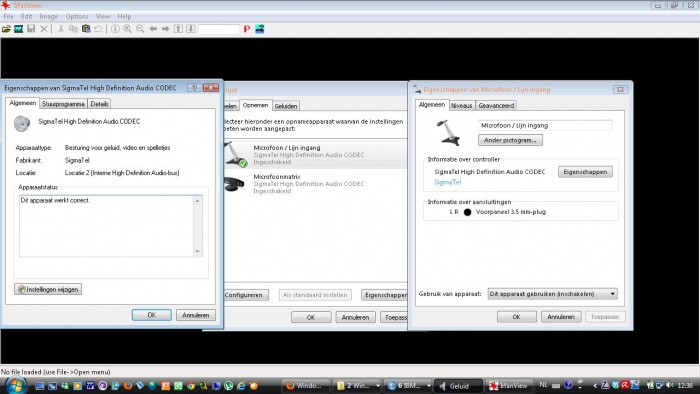Click the red P toolbar icon

(x=247, y=29)
